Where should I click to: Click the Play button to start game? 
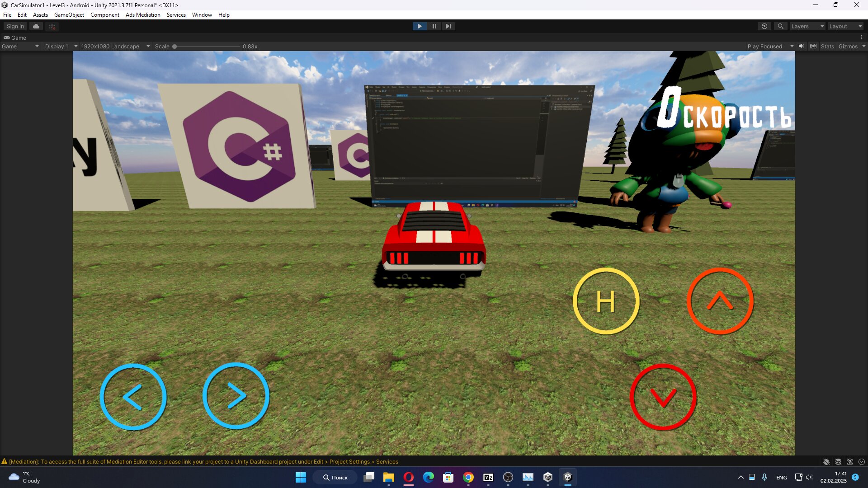point(420,26)
